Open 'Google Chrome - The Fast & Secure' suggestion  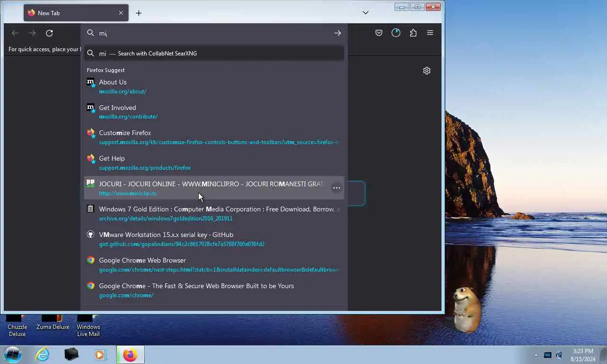click(214, 290)
